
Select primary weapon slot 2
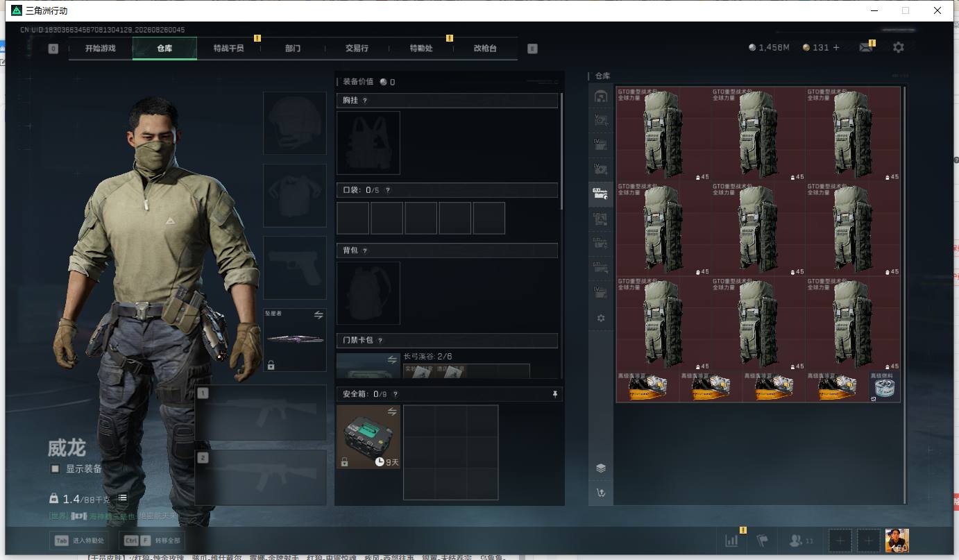pos(261,477)
